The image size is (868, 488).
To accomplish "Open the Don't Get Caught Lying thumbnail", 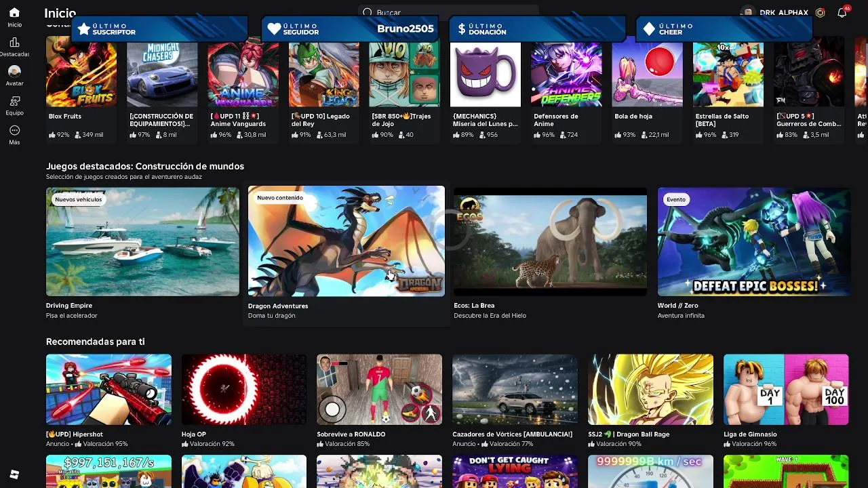I will coord(515,472).
